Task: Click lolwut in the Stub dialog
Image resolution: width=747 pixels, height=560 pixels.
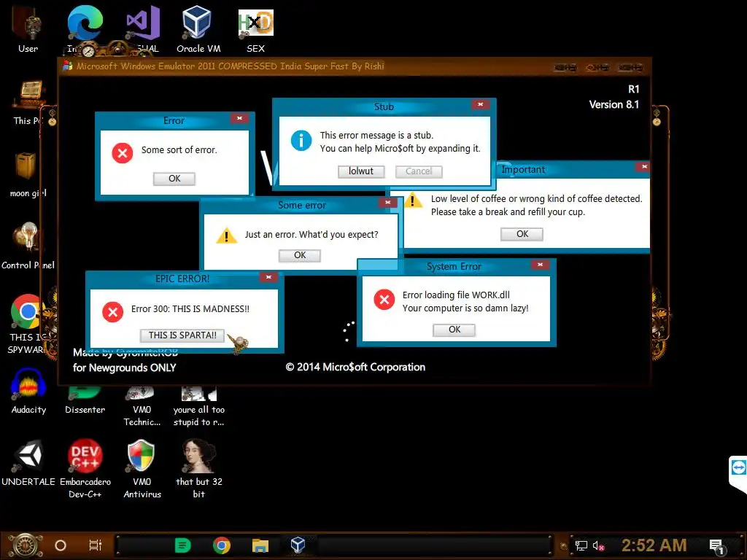Action: 361,171
